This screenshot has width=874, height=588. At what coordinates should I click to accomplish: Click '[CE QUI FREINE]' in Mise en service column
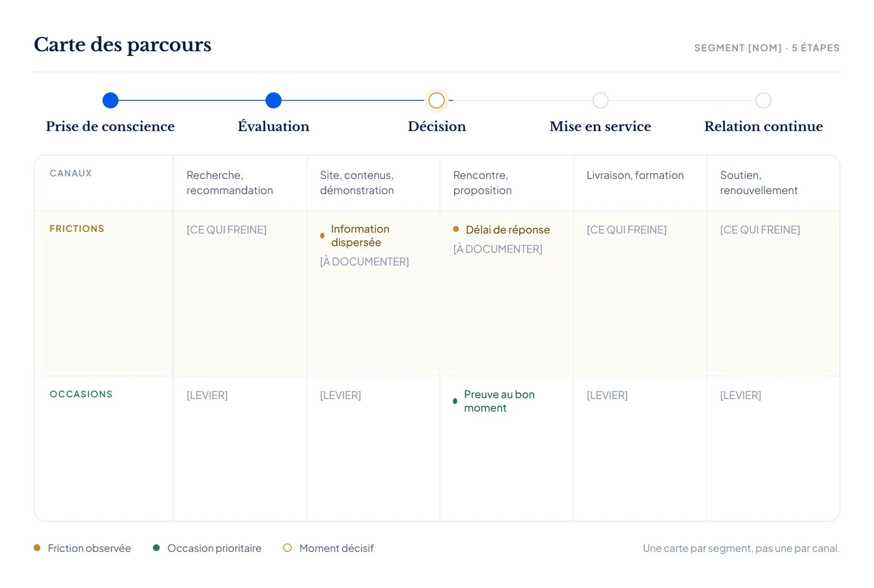627,230
